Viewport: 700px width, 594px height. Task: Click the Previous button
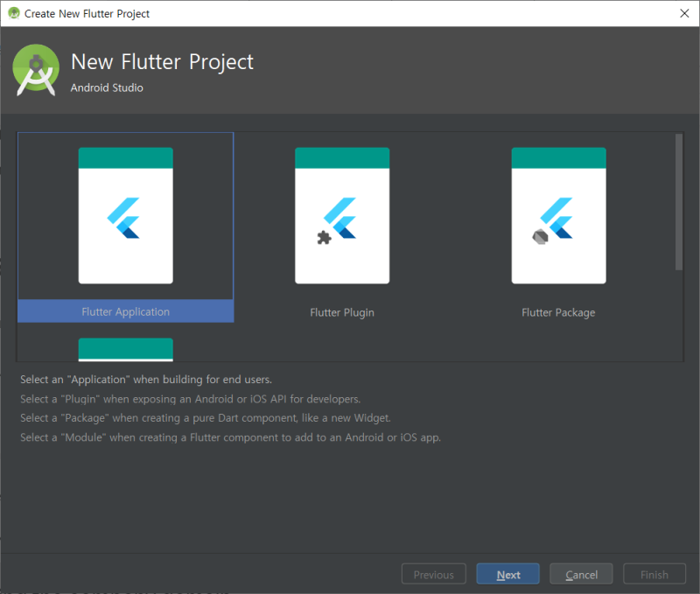pos(433,574)
